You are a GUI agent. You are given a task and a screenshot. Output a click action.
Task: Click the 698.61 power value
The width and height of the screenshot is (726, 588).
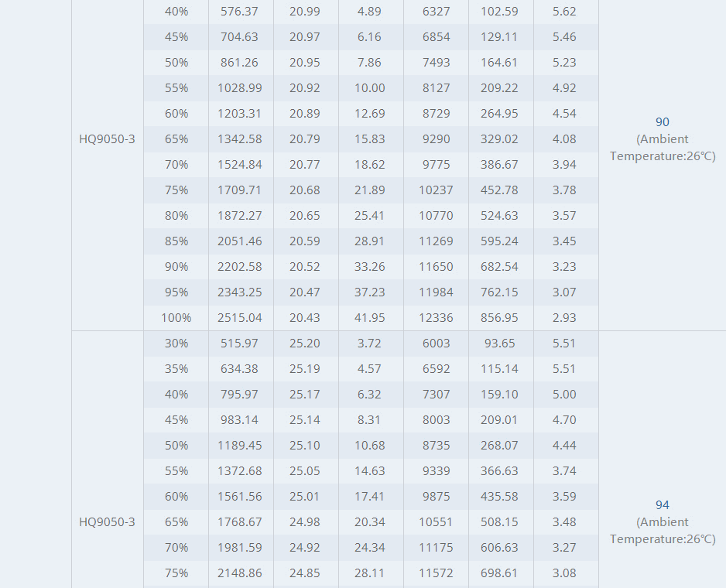pos(499,573)
